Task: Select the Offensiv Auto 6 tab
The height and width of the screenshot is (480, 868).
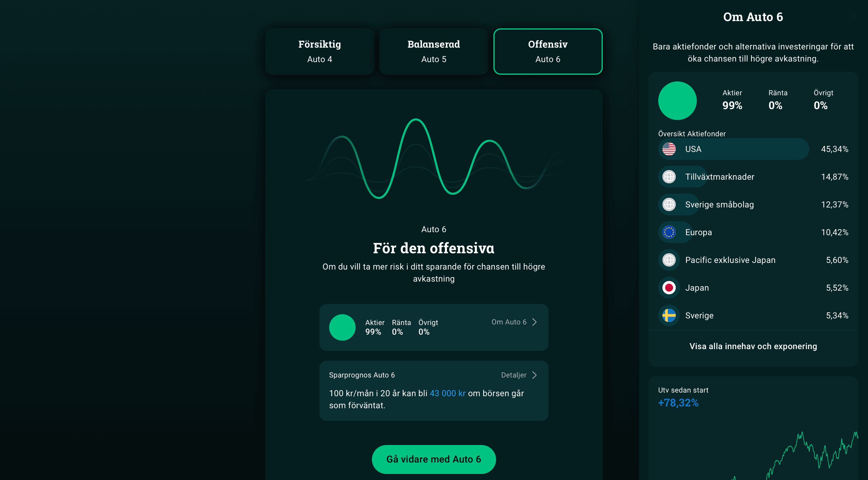Action: click(548, 52)
